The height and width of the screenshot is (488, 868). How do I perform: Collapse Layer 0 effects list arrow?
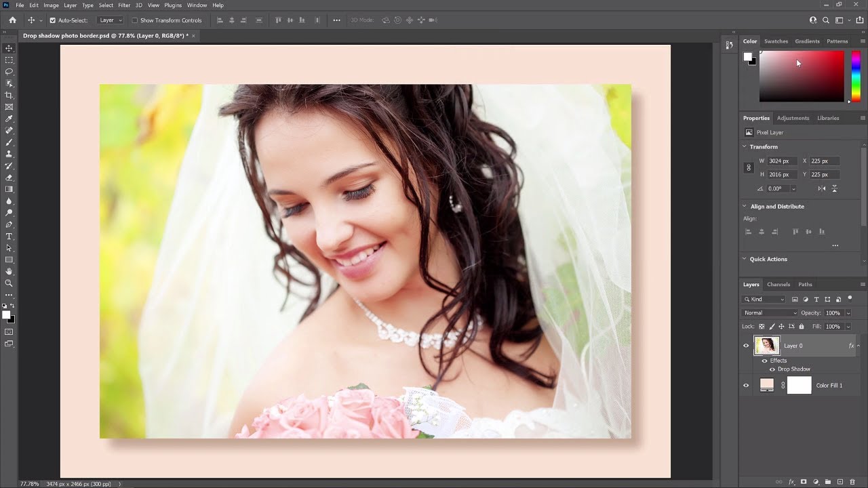point(859,346)
